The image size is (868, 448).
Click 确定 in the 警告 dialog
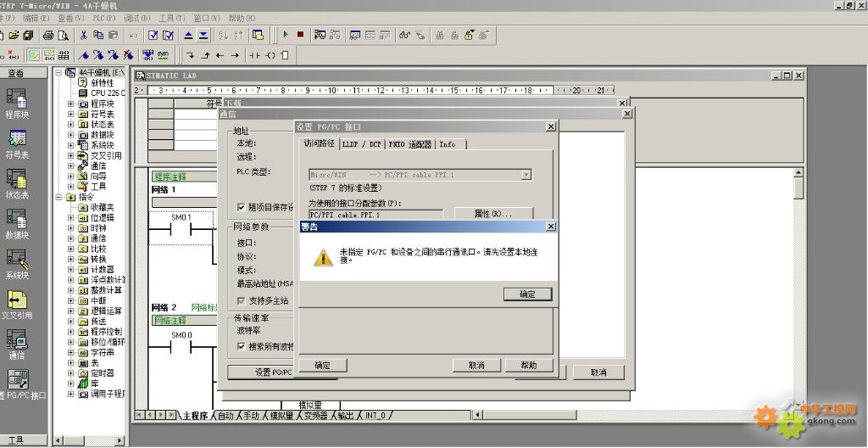pos(527,294)
